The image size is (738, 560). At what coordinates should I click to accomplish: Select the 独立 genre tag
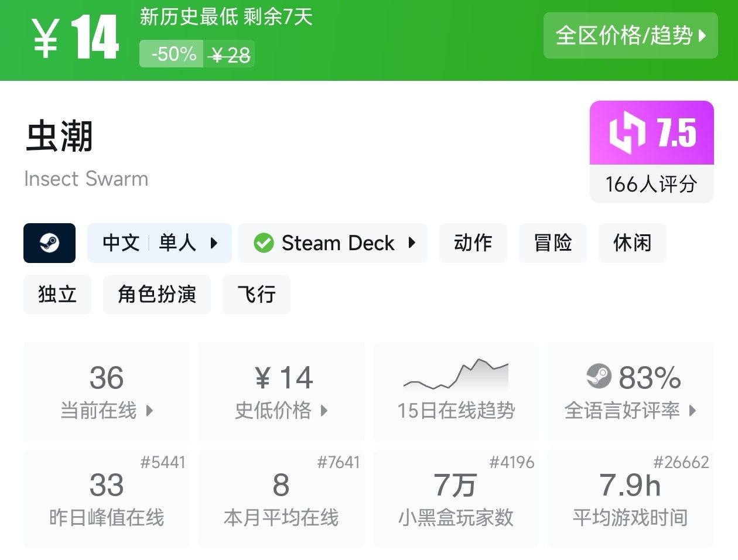click(x=57, y=294)
